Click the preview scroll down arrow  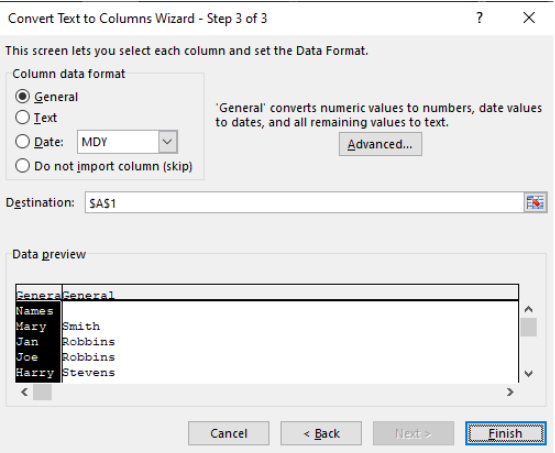[528, 373]
